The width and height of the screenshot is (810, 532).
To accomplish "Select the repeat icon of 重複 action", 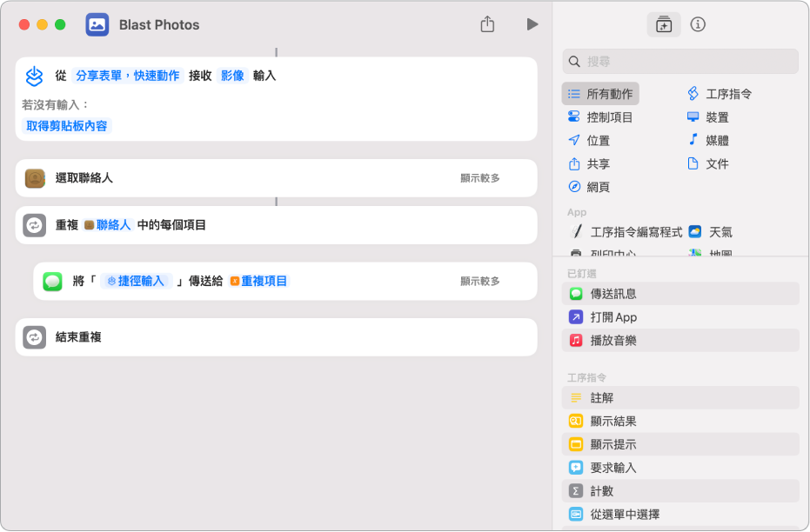I will click(35, 225).
